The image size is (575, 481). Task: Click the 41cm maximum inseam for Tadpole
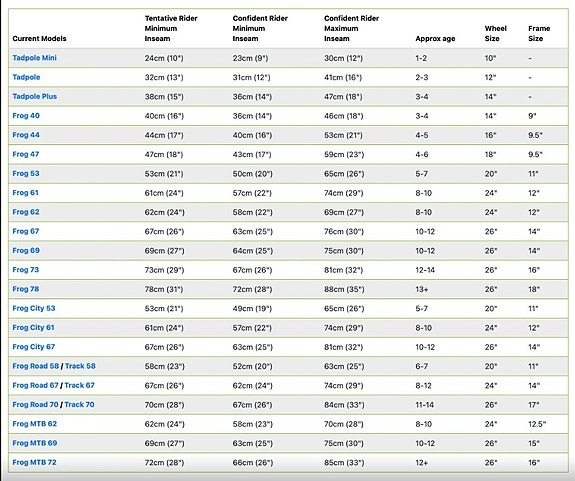pos(343,77)
